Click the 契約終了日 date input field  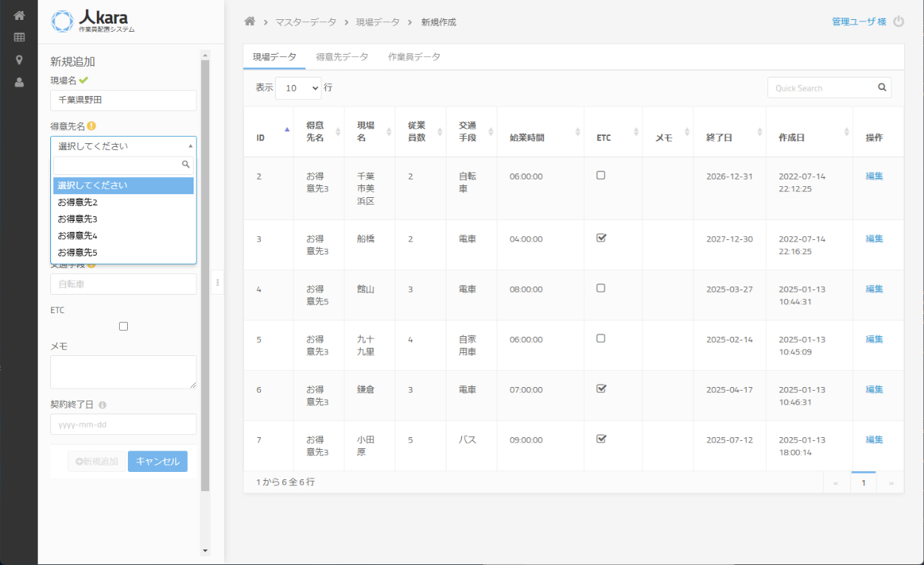[123, 425]
